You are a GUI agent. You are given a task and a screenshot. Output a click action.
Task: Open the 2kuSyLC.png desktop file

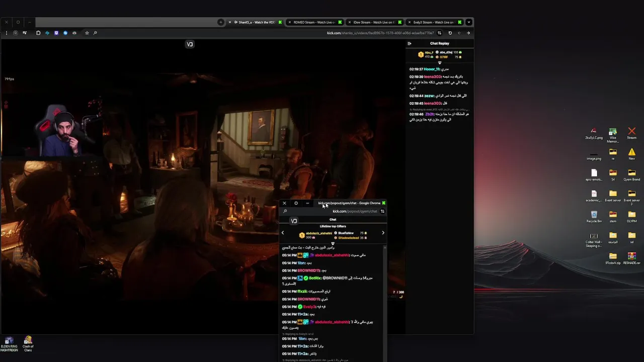(x=594, y=133)
